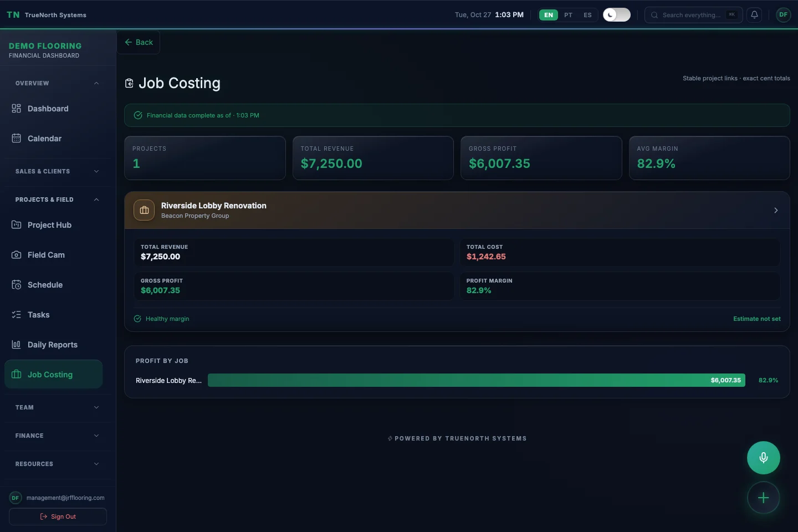The width and height of the screenshot is (798, 532).
Task: Click the Tasks checklist icon
Action: [16, 315]
